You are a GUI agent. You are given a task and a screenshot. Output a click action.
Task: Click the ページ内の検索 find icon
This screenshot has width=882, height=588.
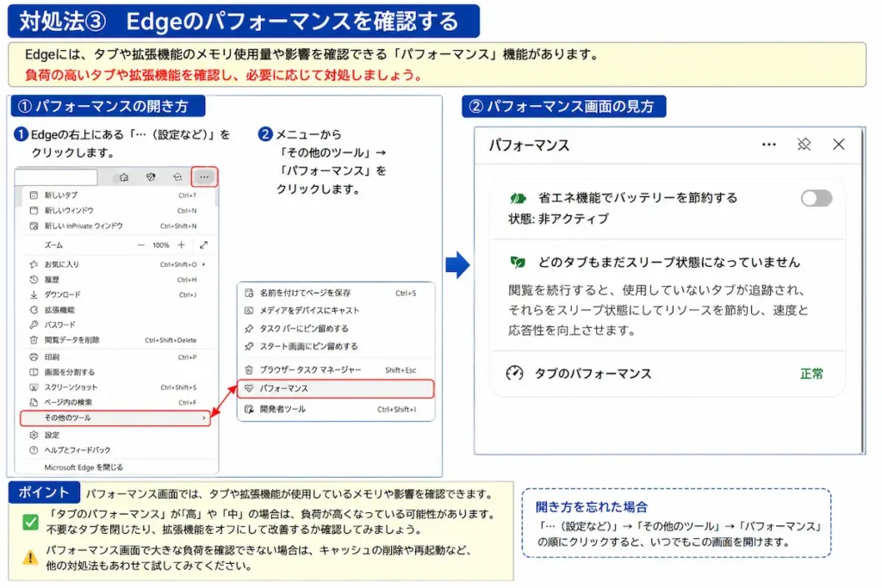(34, 403)
